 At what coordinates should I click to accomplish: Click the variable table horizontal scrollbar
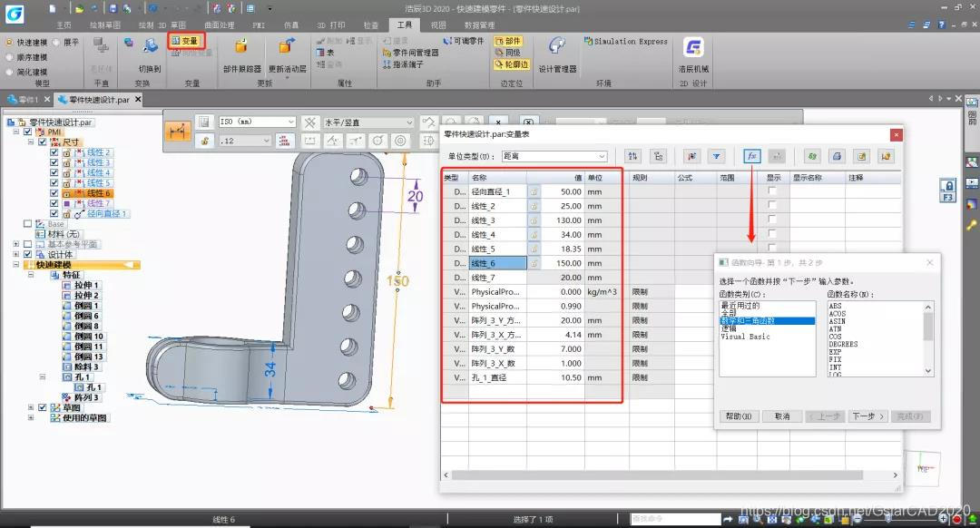coord(656,474)
